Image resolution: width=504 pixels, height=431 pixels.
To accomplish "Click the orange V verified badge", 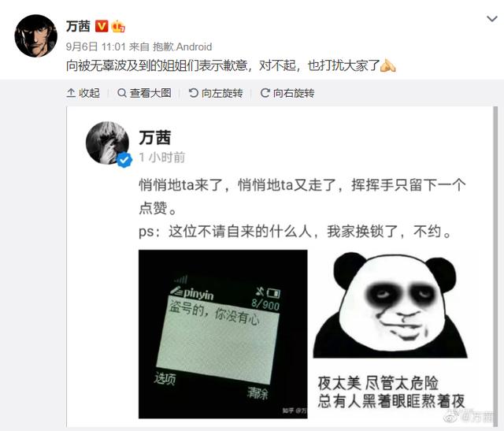I will (x=102, y=26).
